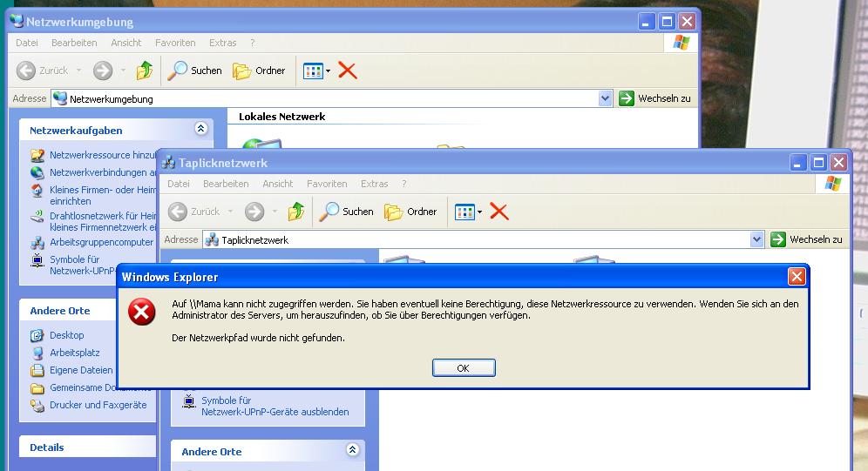Image resolution: width=868 pixels, height=471 pixels.
Task: Open the Ordner pane in the Netzwerkumgebung toolbar
Action: pos(260,71)
